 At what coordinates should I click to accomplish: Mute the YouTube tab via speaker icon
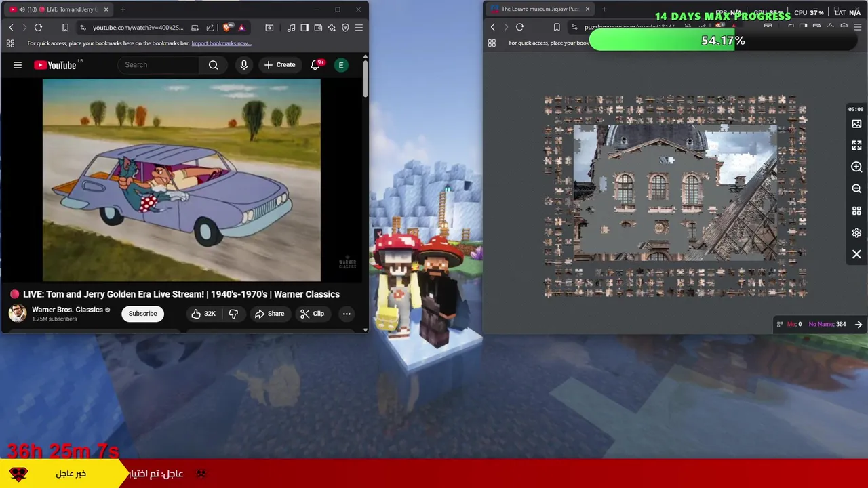(22, 9)
